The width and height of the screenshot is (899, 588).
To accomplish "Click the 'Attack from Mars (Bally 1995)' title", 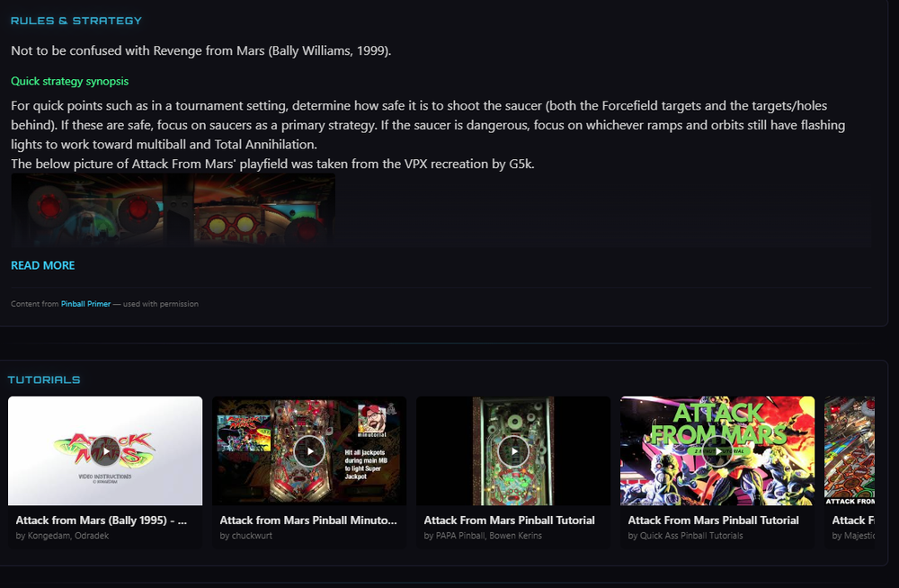I will 102,521.
